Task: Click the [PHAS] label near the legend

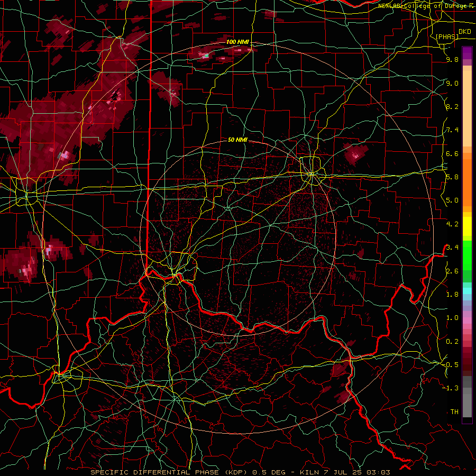Action: pyautogui.click(x=447, y=36)
